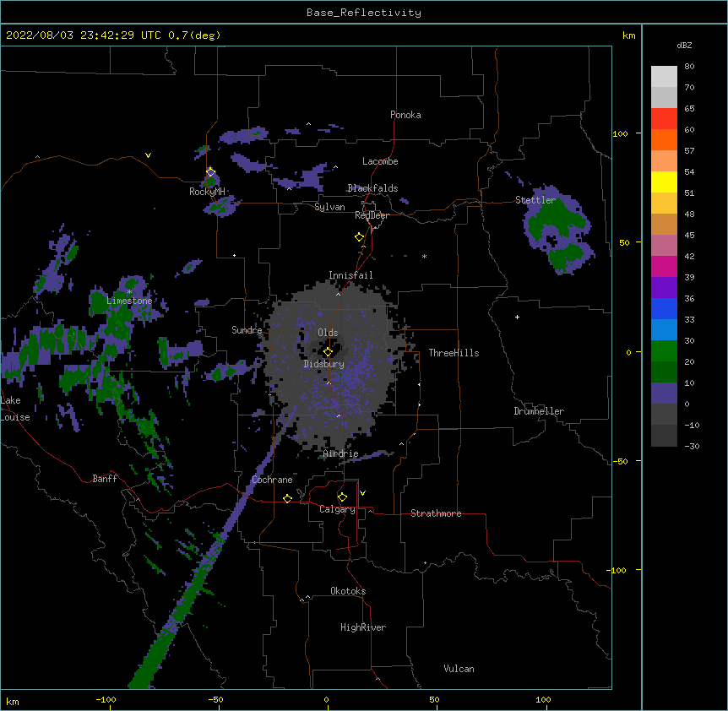Click the Base_Reflectivity title text
728x711 pixels.
click(x=364, y=13)
